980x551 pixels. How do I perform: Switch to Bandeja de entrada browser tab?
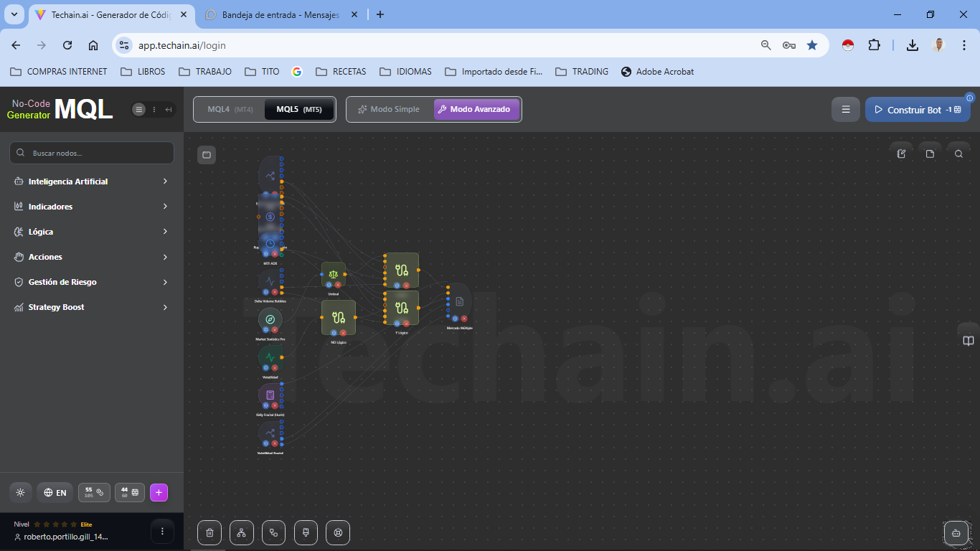click(280, 14)
